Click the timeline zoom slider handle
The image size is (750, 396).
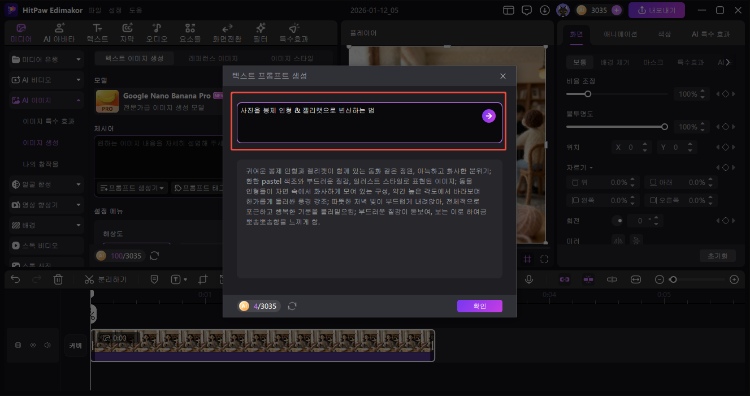673,279
